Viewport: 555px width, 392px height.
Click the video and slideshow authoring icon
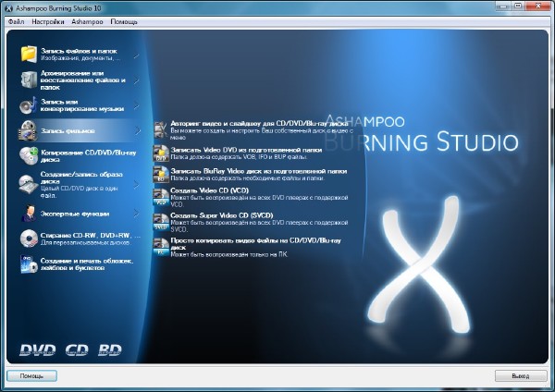tap(161, 128)
